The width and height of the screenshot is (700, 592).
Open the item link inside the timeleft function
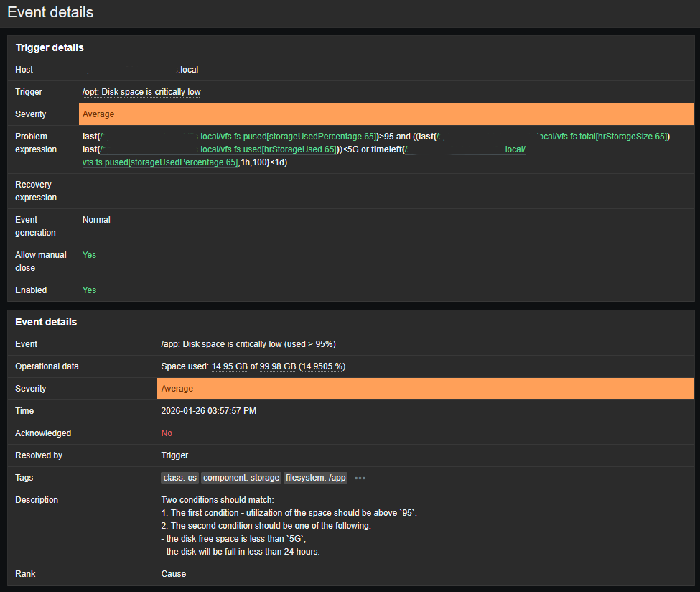(x=159, y=162)
